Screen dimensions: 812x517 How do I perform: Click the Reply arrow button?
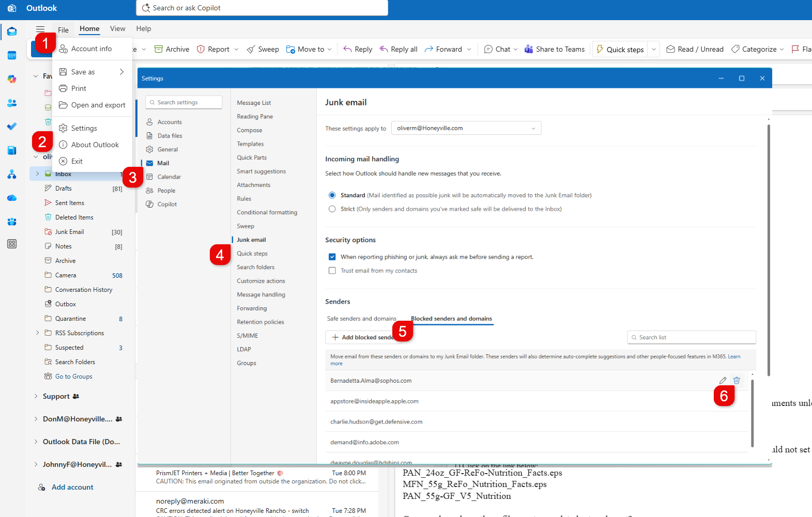(x=358, y=49)
